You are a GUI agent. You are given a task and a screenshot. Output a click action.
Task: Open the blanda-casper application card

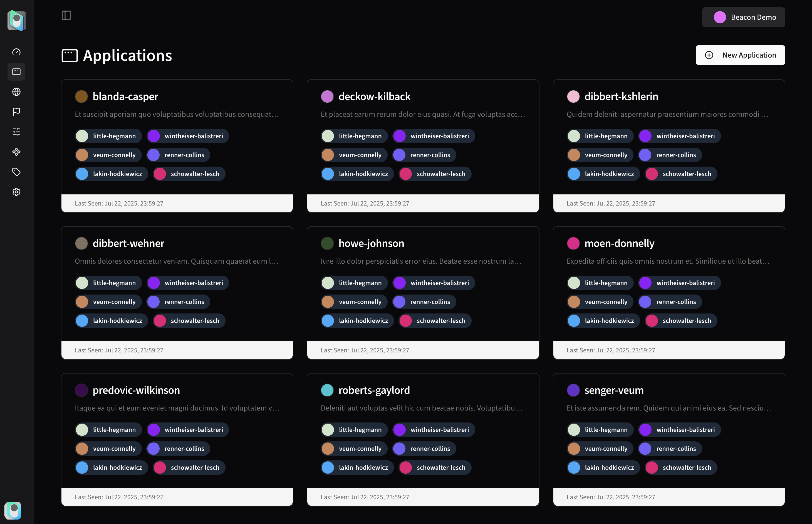click(x=177, y=146)
